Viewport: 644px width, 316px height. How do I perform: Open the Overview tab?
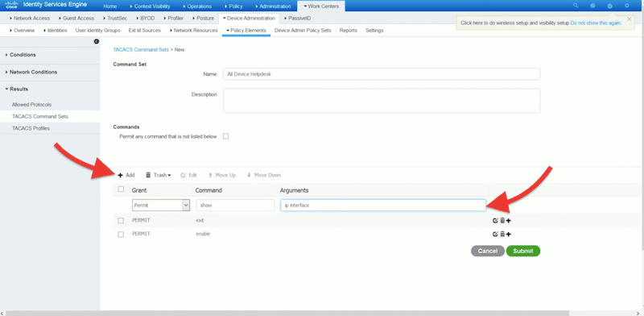(x=22, y=31)
